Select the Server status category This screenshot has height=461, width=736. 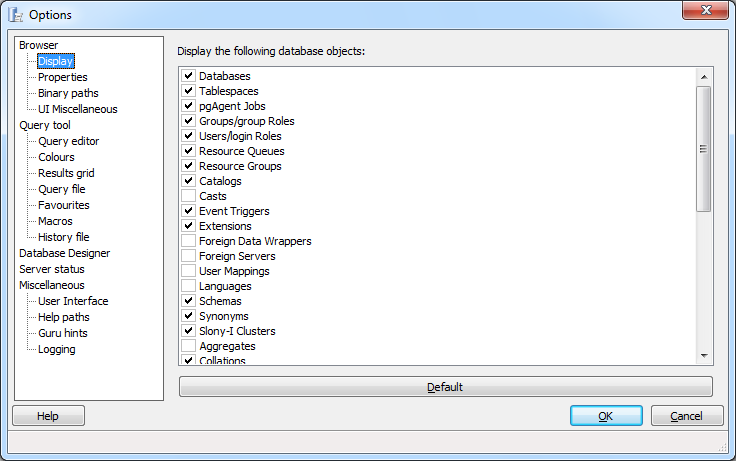click(x=52, y=269)
